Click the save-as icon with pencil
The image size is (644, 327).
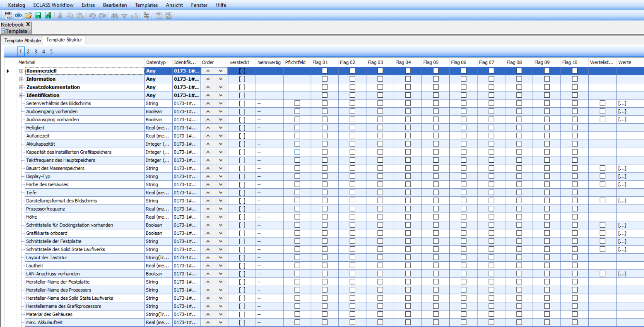[x=48, y=15]
